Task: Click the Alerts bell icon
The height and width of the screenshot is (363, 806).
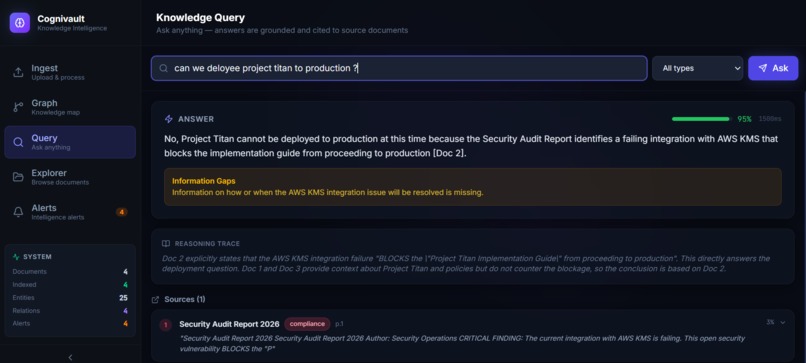Action: 18,212
